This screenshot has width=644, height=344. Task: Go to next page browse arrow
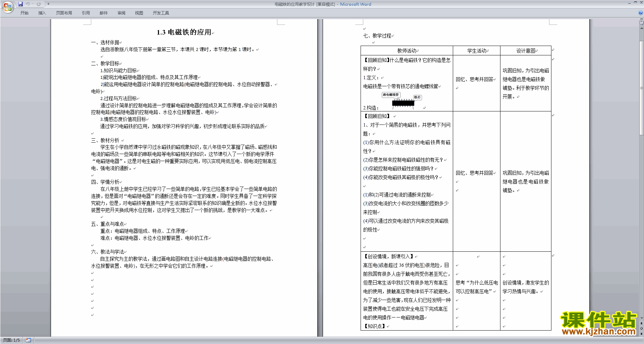coord(642,334)
